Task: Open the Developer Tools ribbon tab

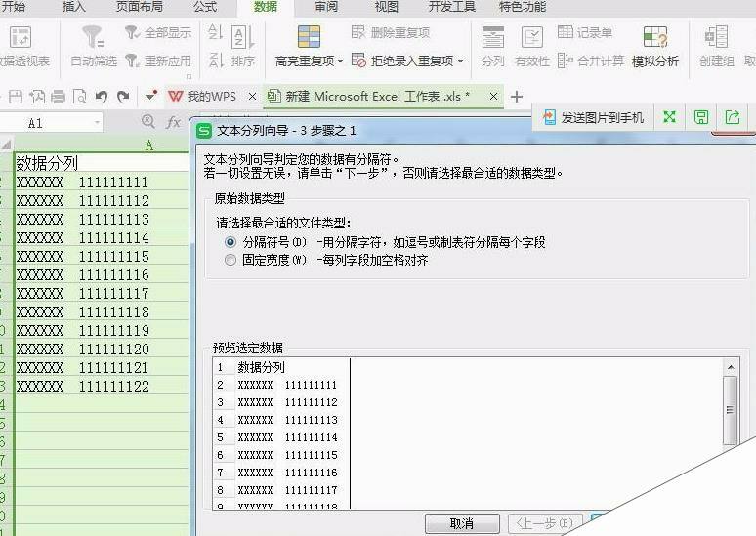Action: 452,7
